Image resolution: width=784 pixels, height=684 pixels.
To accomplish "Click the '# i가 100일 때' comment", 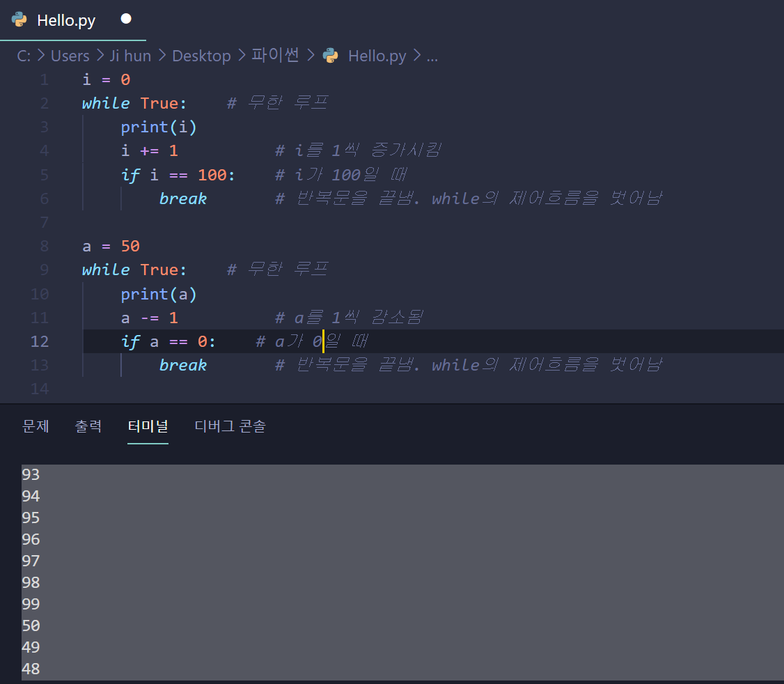I will pos(341,175).
